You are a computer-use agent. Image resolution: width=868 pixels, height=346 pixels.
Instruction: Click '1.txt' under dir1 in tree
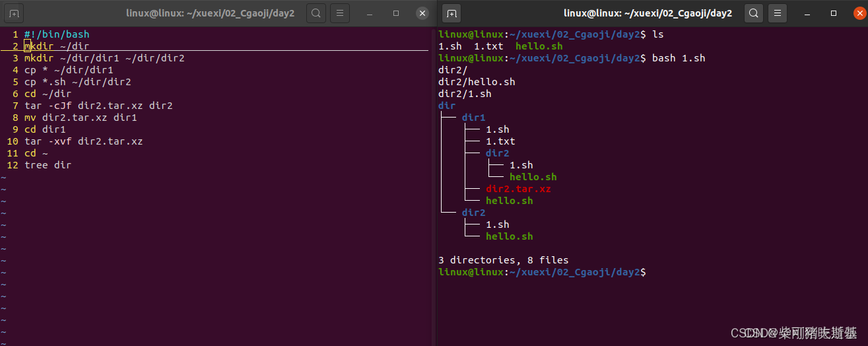click(500, 141)
